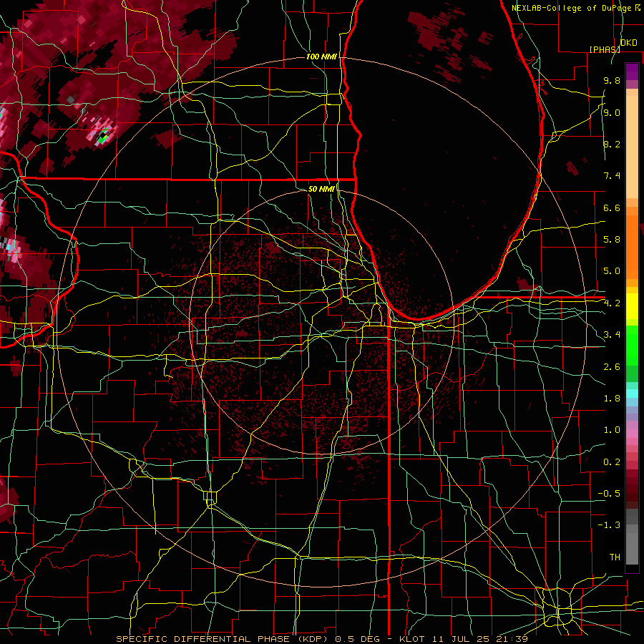Click SPECIFIC DIFFERENTIAL PHASE (KDP) product title
This screenshot has width=644, height=644.
[x=224, y=639]
